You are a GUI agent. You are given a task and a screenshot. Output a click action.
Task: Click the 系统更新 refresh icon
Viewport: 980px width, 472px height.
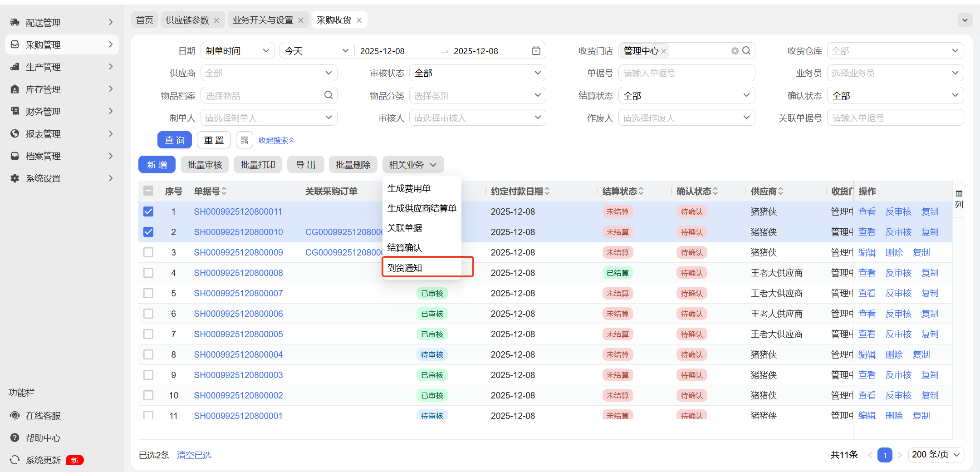[x=15, y=460]
